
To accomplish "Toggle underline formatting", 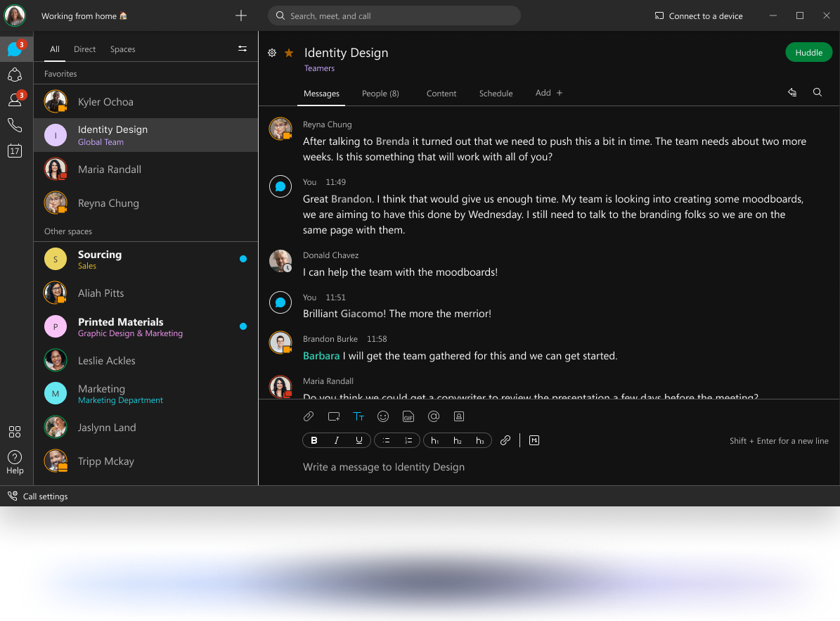I will [359, 440].
